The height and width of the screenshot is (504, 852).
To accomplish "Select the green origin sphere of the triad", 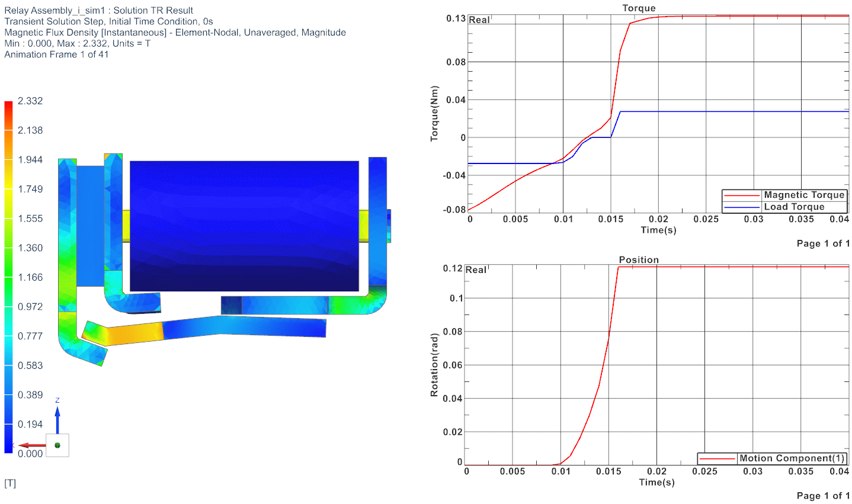I will (57, 445).
